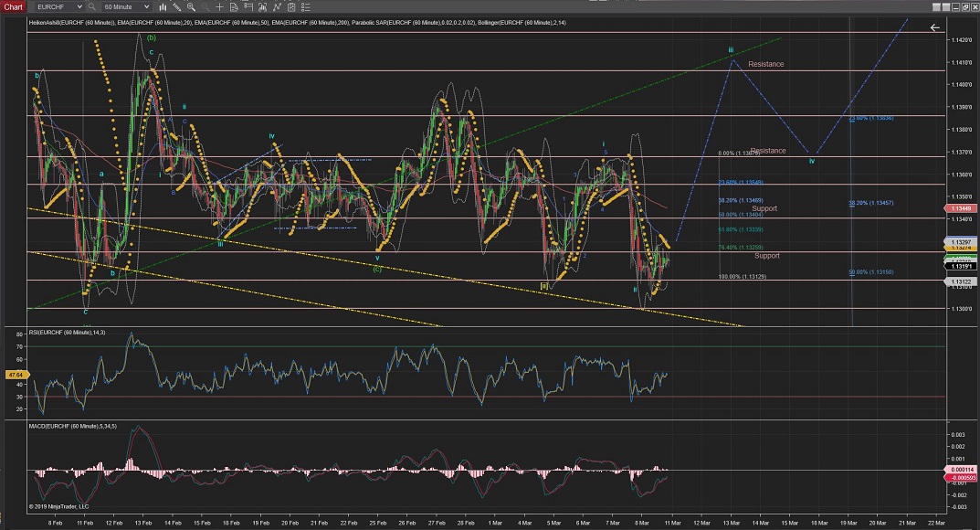Click the yellow [ii] wave label
The width and height of the screenshot is (980, 530).
(544, 286)
